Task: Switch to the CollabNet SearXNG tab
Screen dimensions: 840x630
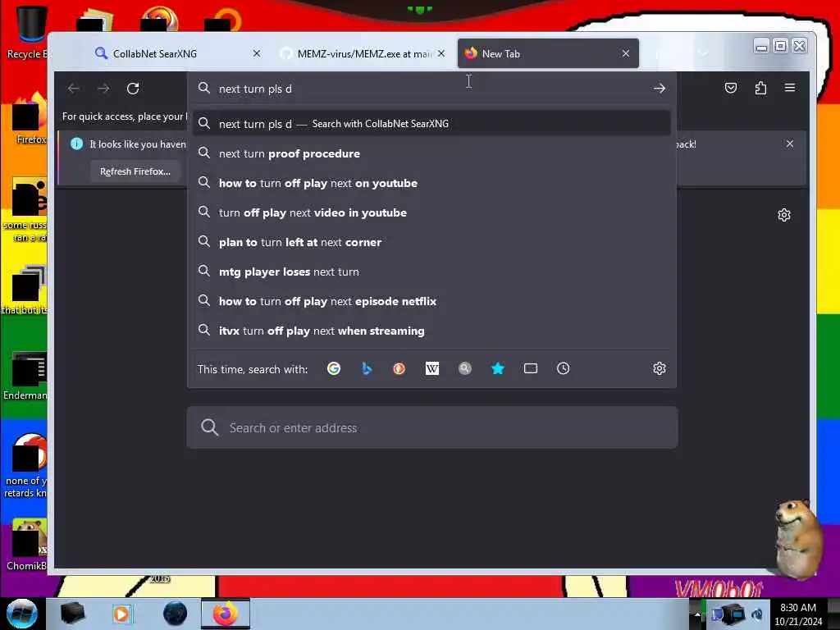Action: (179, 53)
